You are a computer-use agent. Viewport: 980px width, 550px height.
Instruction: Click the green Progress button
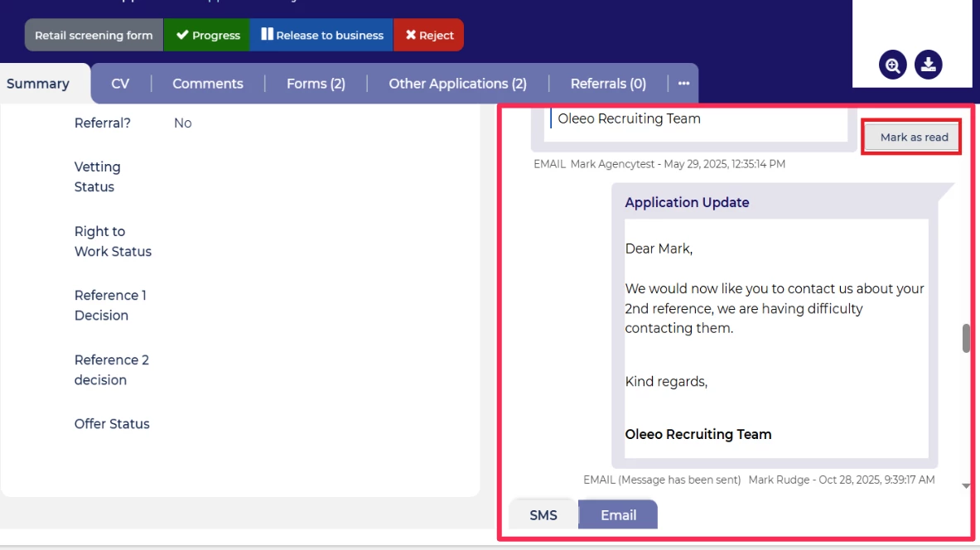(x=207, y=35)
